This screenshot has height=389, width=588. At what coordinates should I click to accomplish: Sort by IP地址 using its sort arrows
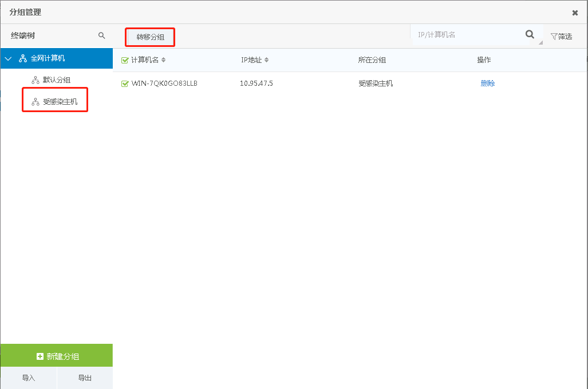pyautogui.click(x=266, y=60)
